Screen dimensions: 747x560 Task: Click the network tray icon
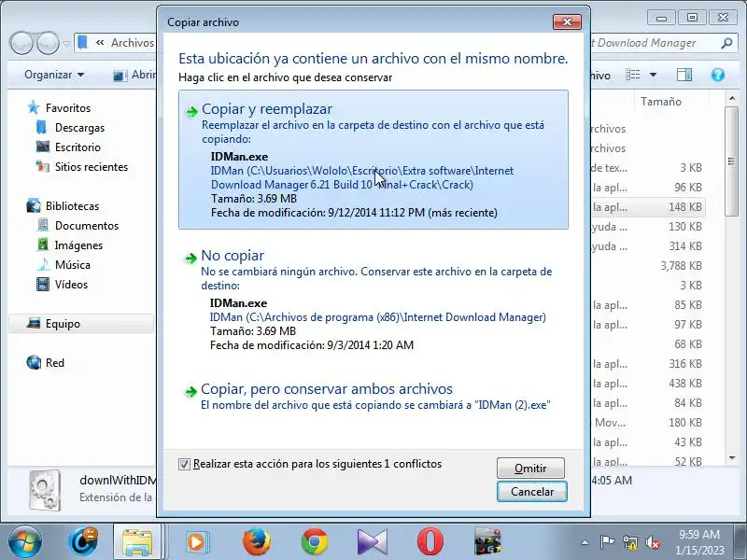point(630,542)
